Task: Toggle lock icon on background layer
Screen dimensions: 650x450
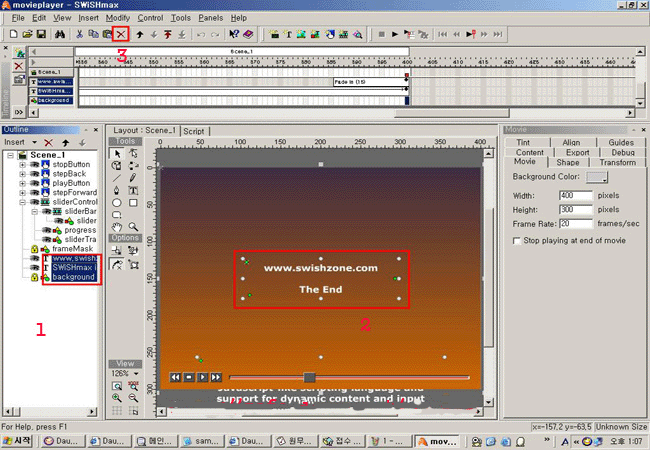Action: (x=35, y=277)
